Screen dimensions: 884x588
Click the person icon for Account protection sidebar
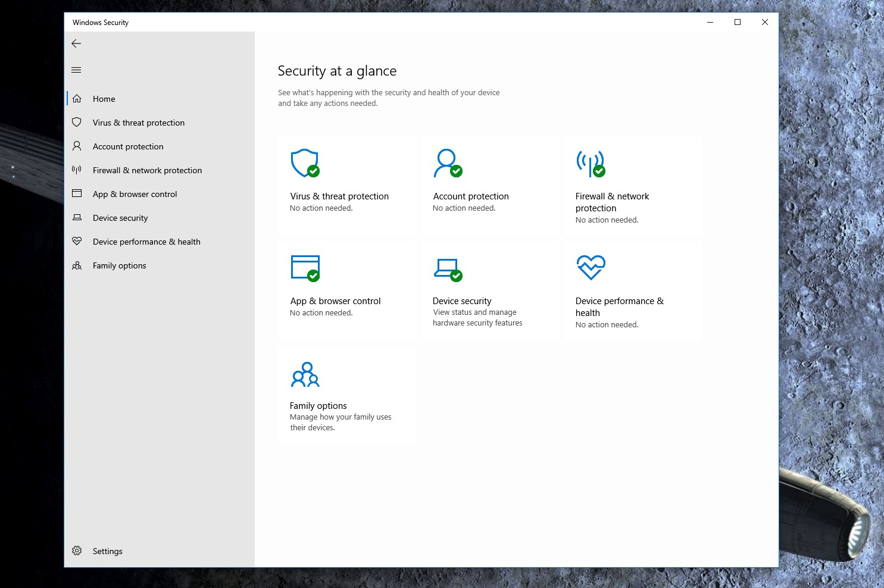click(77, 146)
